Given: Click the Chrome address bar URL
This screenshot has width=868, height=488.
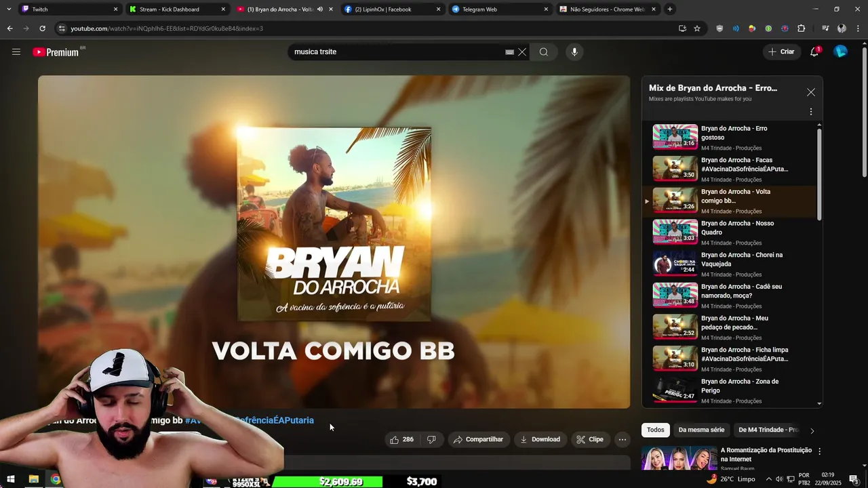Looking at the screenshot, I should [x=167, y=28].
